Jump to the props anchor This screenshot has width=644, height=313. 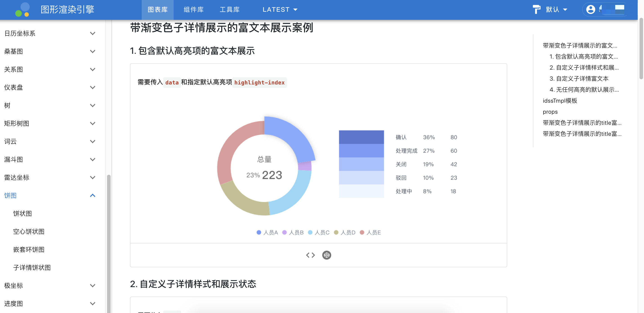click(550, 112)
